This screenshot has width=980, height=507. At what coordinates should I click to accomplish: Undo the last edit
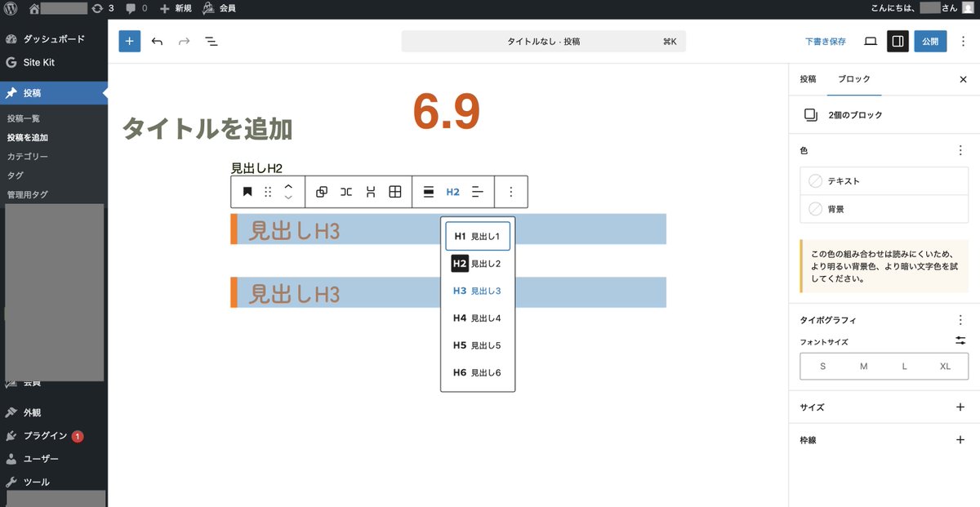[x=157, y=41]
